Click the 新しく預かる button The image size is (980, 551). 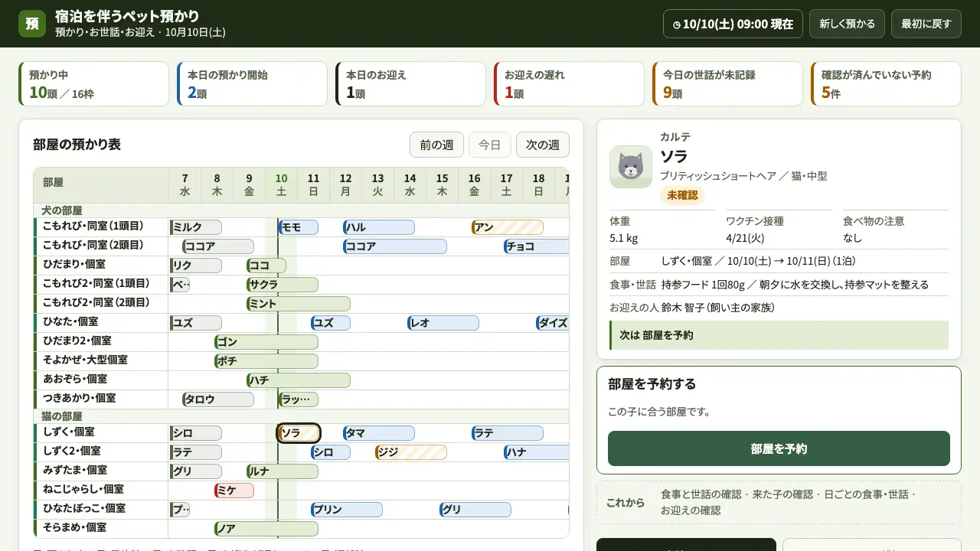[847, 24]
